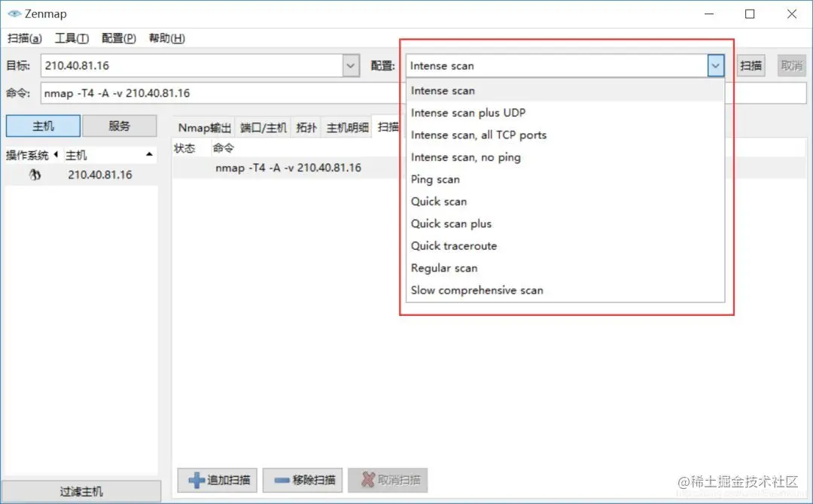The width and height of the screenshot is (813, 504).
Task: Choose Intense scan from the profile list
Action: (565, 91)
